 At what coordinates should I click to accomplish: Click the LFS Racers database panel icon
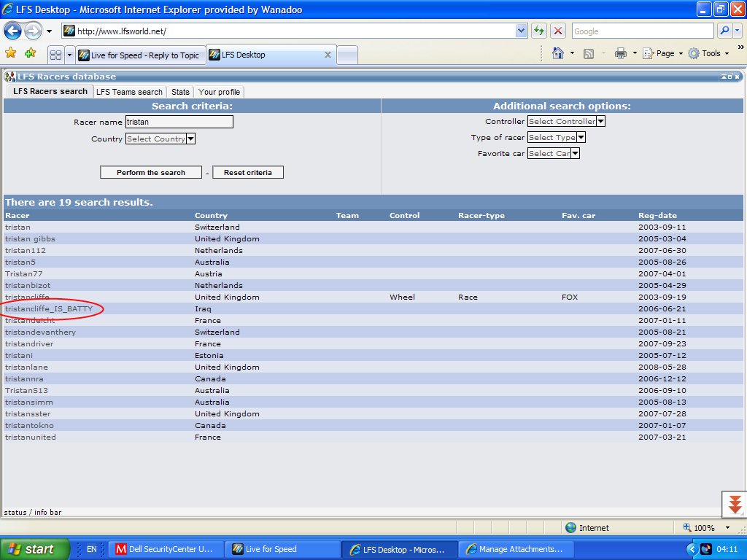(x=9, y=76)
